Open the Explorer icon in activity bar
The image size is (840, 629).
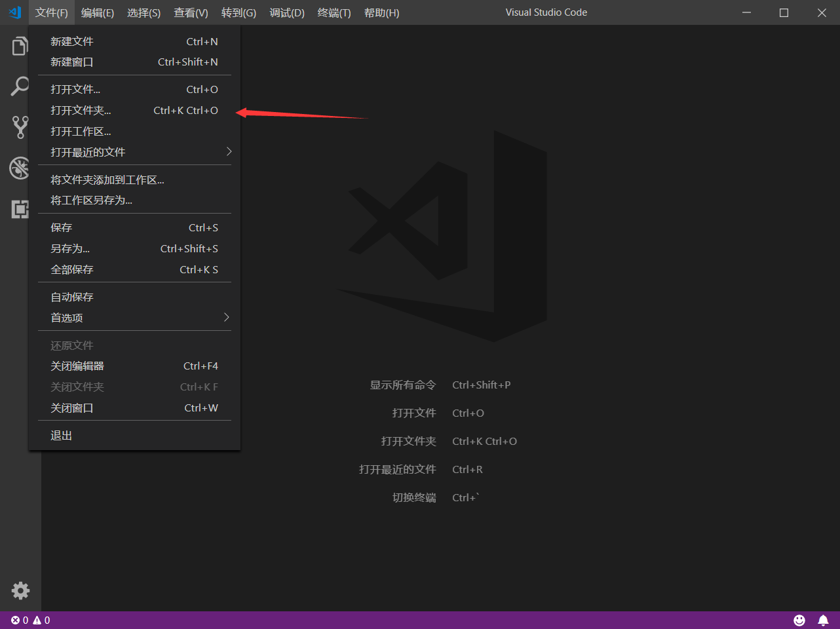[x=20, y=47]
